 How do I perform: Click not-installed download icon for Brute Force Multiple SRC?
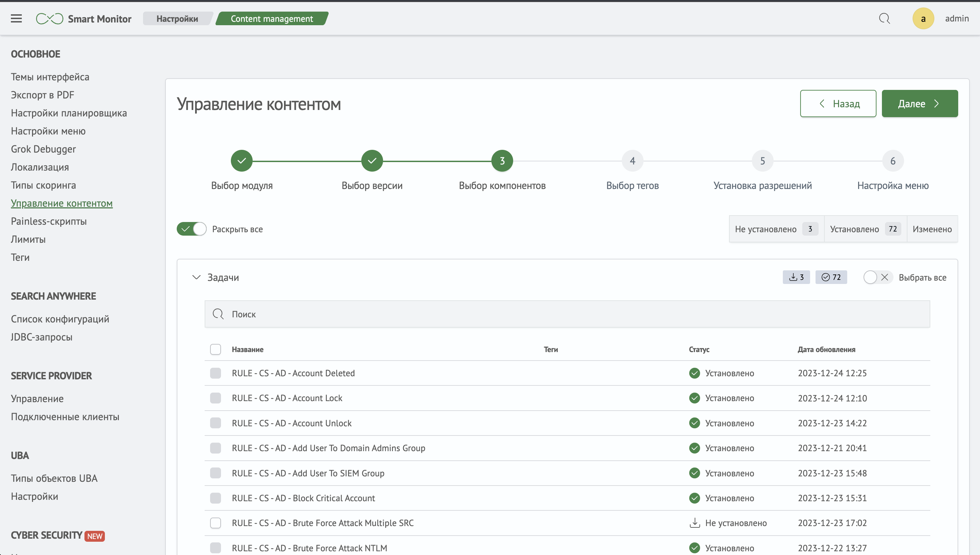[695, 523]
